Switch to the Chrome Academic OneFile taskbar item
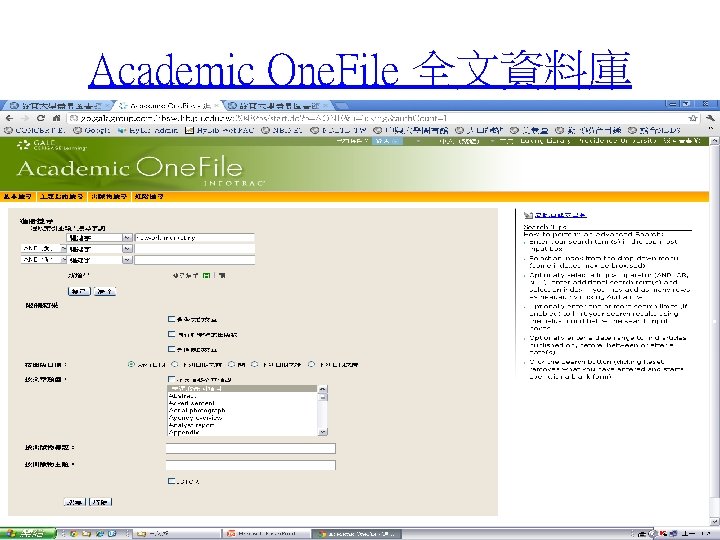The image size is (720, 540). pos(356,534)
